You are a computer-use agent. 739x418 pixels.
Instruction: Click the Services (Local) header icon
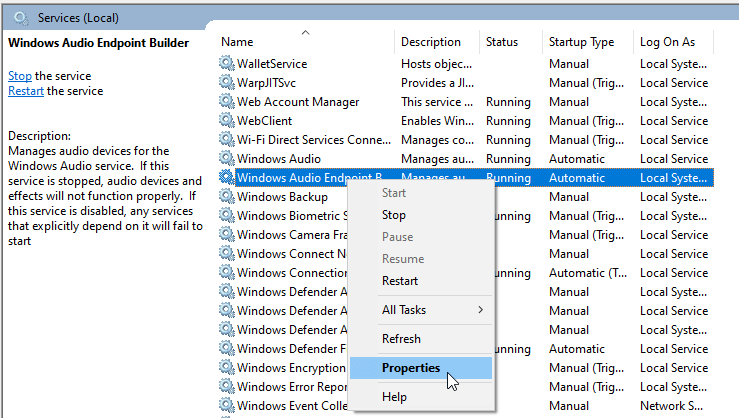tap(21, 18)
